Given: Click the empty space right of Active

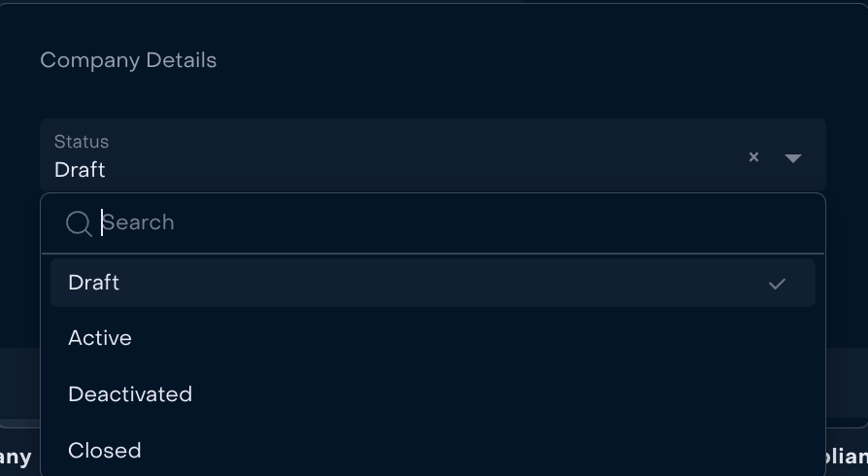Looking at the screenshot, I should pos(485,338).
